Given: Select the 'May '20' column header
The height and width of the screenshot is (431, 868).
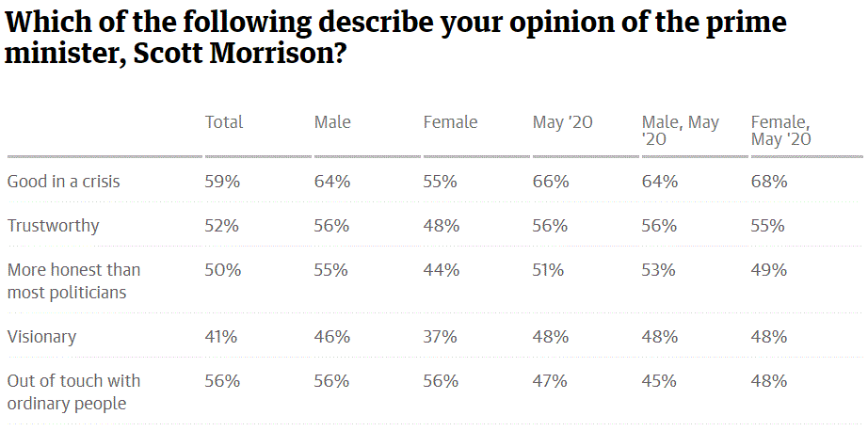Looking at the screenshot, I should tap(562, 122).
